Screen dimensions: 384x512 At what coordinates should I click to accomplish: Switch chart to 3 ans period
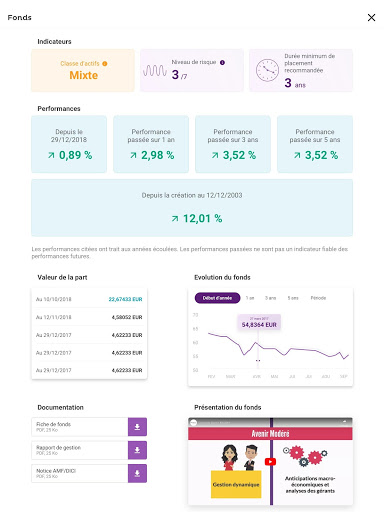pos(270,298)
